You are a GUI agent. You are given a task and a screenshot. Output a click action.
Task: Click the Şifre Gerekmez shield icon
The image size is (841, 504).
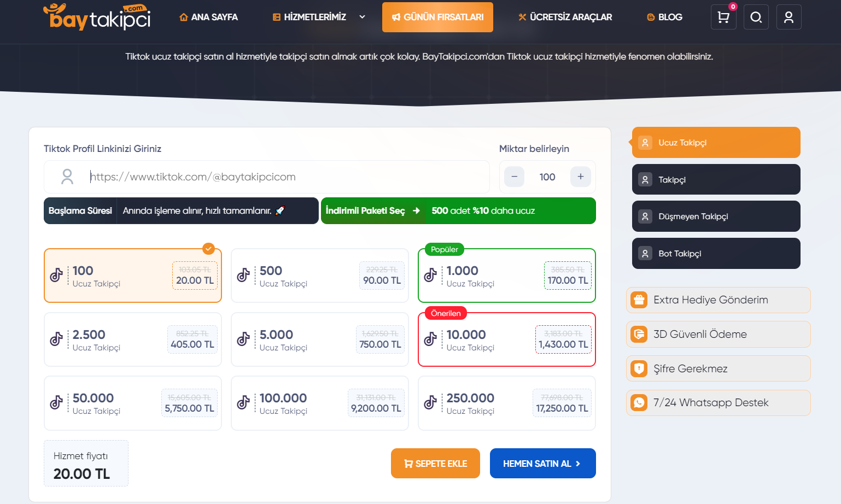click(639, 368)
